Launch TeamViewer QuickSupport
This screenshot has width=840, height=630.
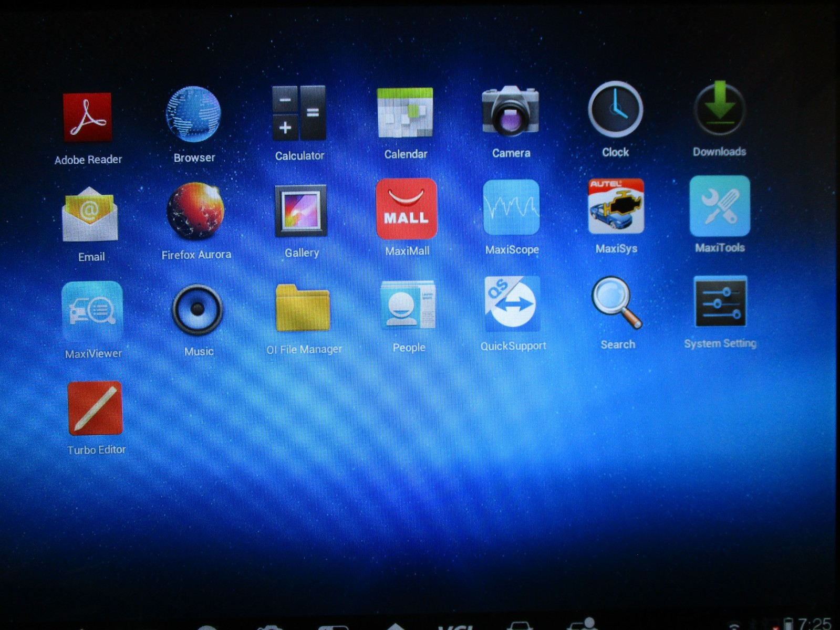[512, 304]
